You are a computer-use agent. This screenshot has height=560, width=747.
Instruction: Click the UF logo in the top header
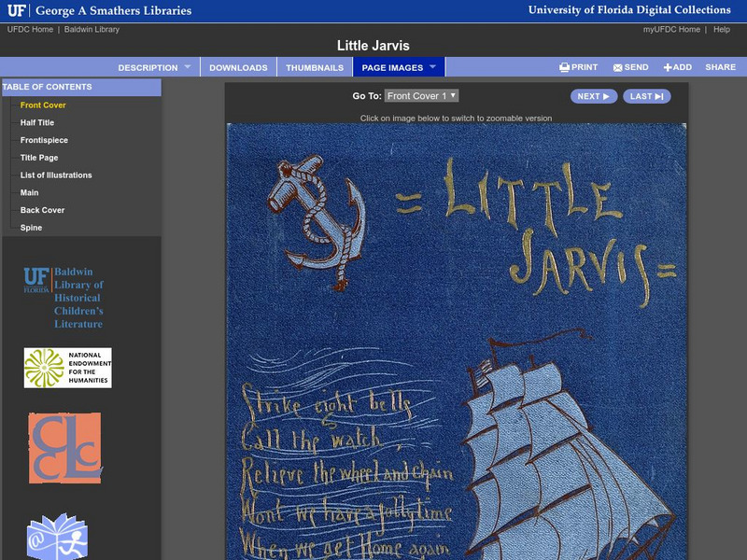[x=21, y=10]
